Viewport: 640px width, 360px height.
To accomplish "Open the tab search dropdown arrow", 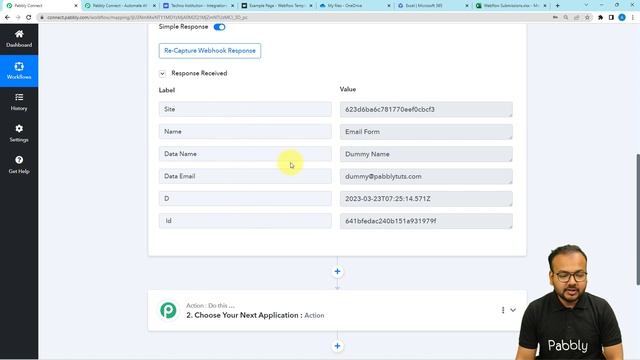I will tap(586, 6).
